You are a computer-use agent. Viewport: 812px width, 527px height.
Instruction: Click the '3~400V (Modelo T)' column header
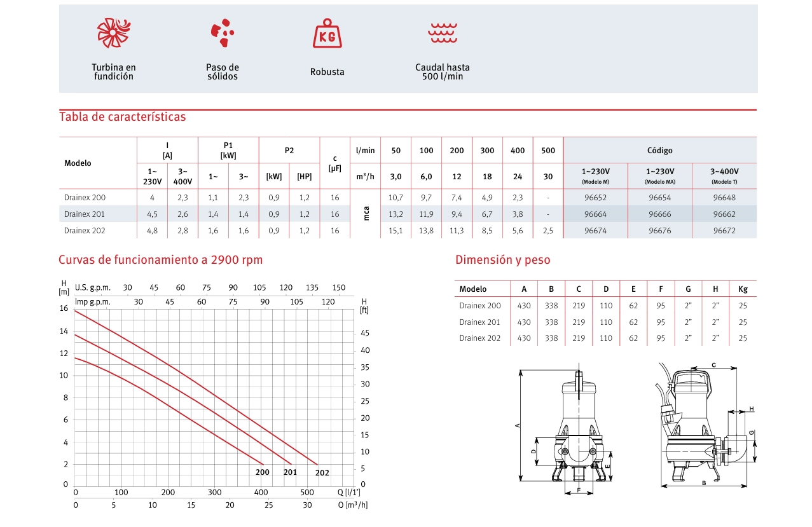724,176
